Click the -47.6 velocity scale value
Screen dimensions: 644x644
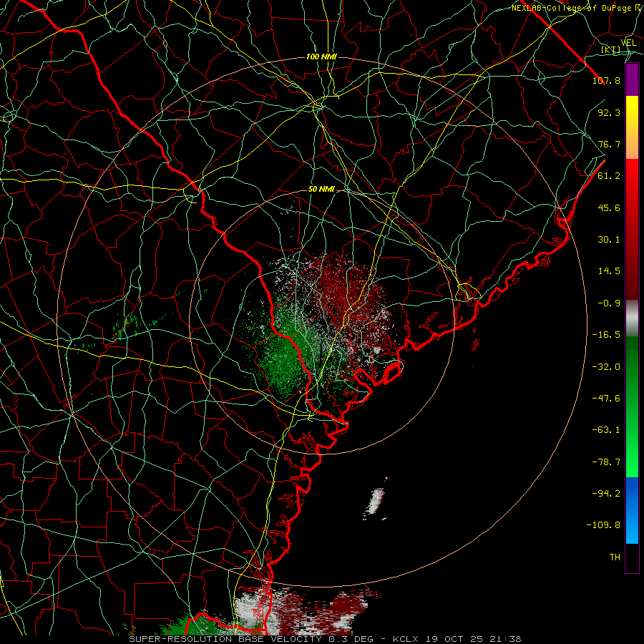(606, 399)
